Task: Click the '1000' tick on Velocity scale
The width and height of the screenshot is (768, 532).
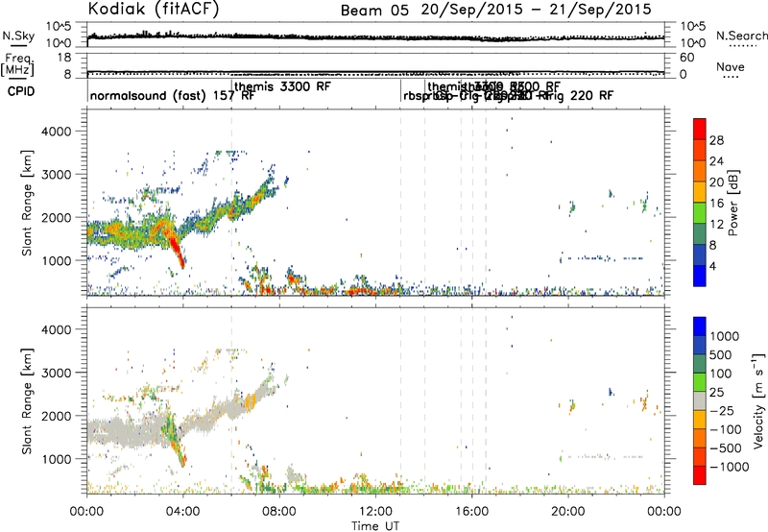Action: [725, 336]
